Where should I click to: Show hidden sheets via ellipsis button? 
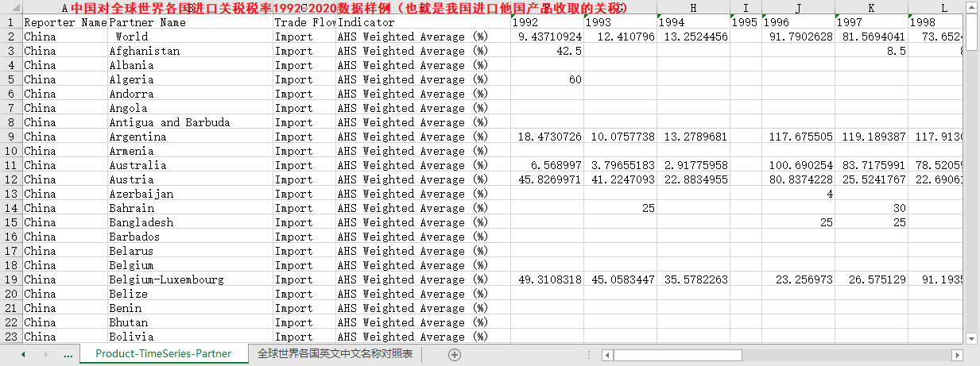(68, 354)
